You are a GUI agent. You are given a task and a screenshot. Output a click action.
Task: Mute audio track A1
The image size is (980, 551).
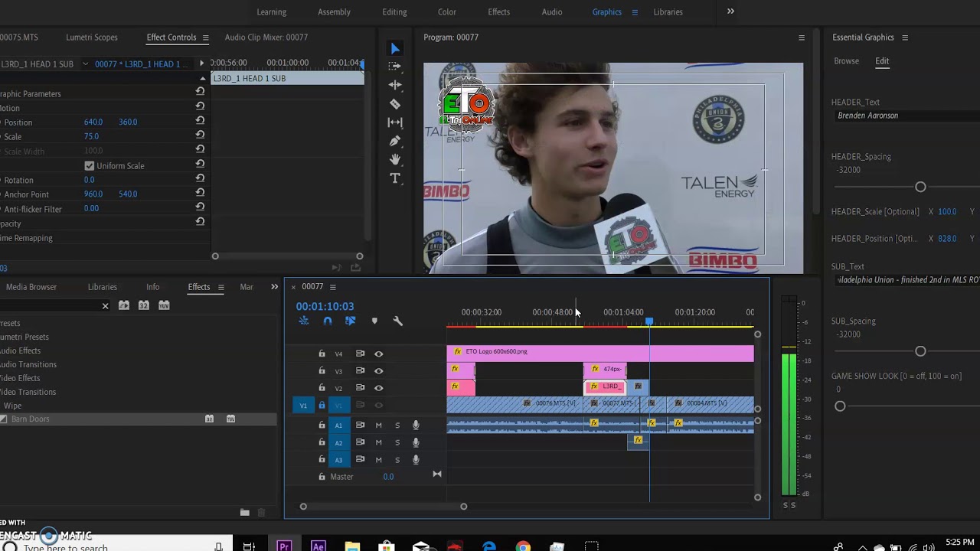pyautogui.click(x=378, y=425)
